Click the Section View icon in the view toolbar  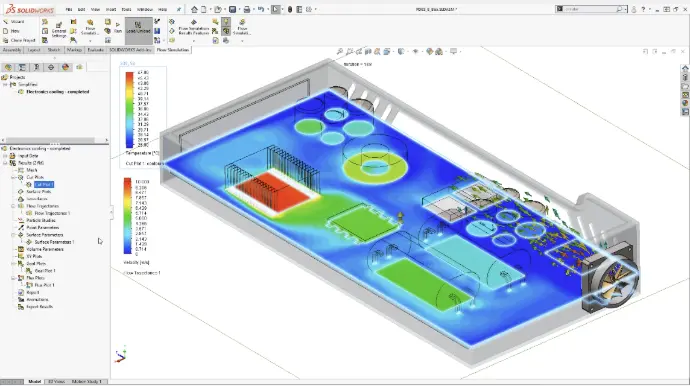(368, 52)
